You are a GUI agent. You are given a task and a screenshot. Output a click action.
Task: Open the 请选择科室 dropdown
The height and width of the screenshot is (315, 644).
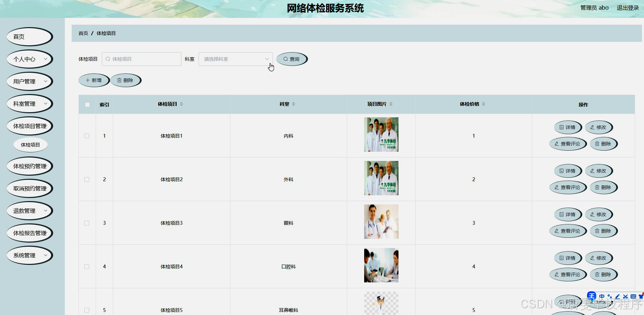(x=236, y=59)
